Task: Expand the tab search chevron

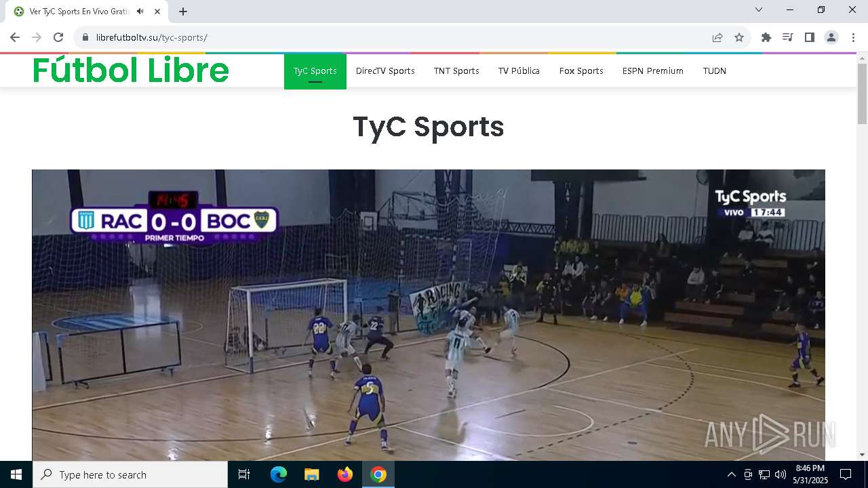Action: point(759,9)
